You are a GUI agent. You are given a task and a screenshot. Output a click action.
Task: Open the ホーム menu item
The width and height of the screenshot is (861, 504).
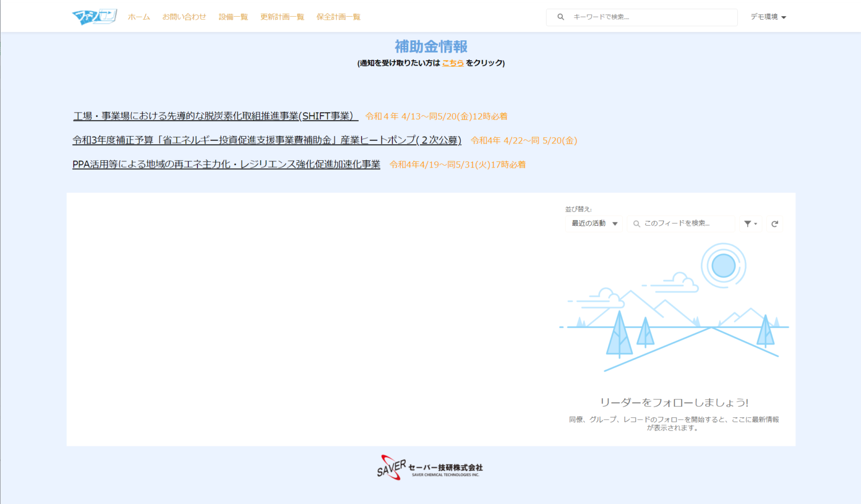tap(139, 17)
